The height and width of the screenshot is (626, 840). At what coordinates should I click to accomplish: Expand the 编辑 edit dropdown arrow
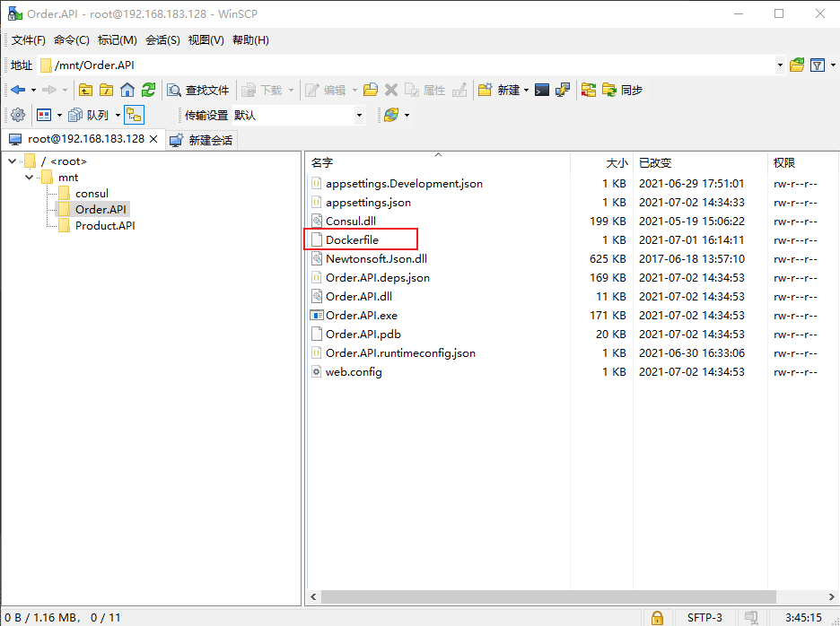[x=354, y=90]
